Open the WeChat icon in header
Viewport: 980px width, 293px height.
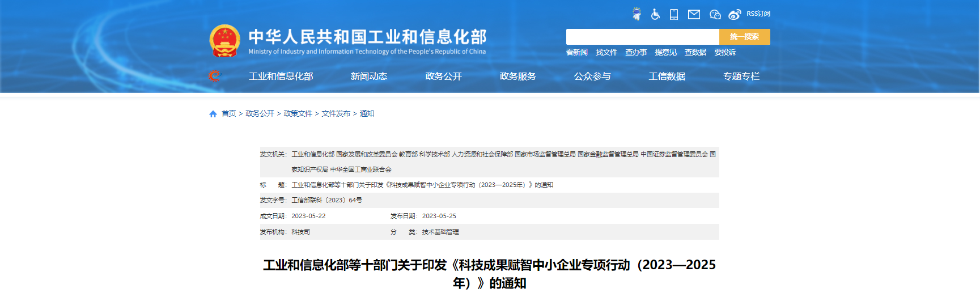pos(715,14)
